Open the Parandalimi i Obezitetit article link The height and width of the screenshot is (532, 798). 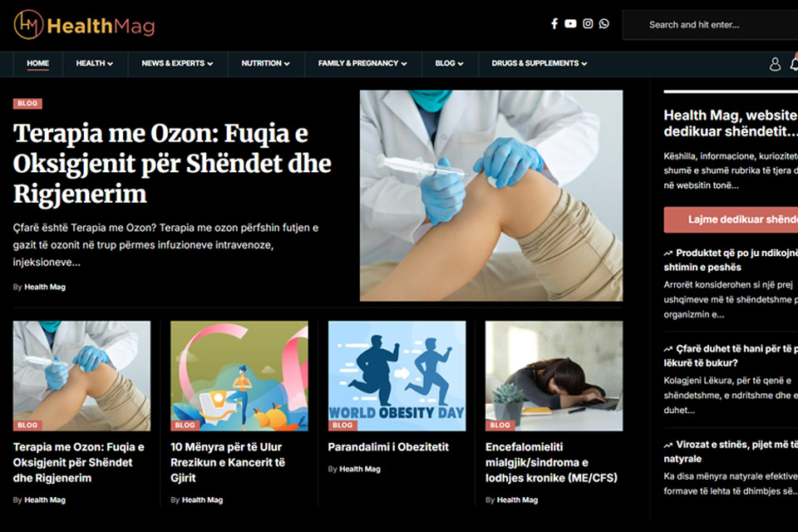[388, 447]
